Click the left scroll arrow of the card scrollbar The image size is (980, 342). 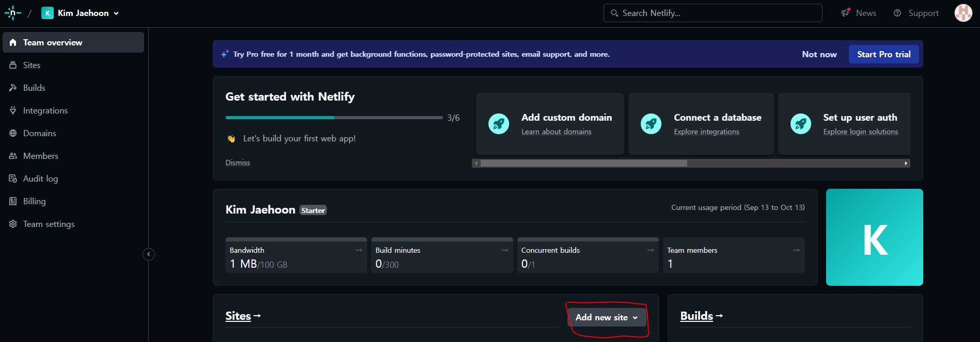pyautogui.click(x=477, y=163)
